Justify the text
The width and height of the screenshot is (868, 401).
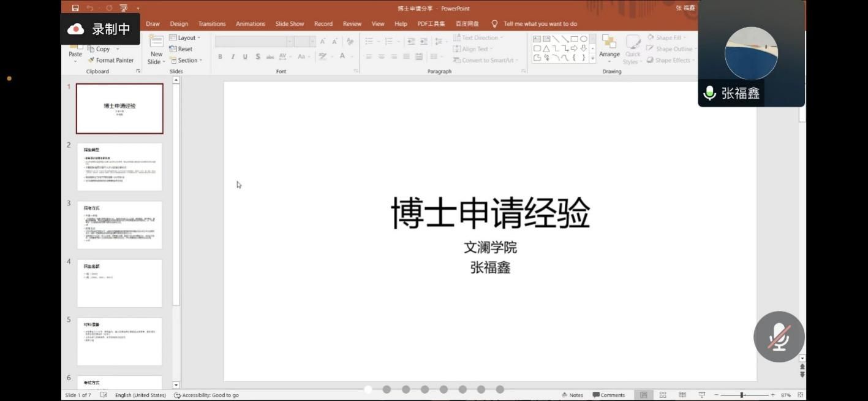(x=406, y=56)
